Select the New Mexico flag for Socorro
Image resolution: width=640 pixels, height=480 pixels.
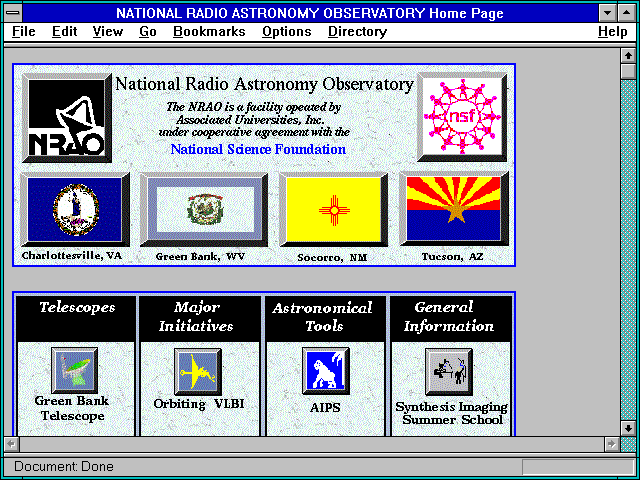tap(333, 210)
